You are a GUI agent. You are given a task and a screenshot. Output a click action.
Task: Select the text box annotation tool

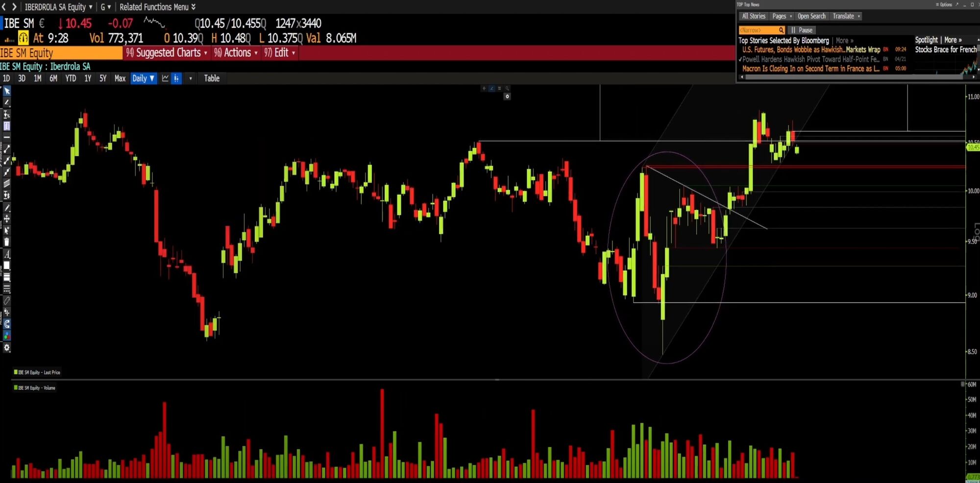[x=7, y=126]
